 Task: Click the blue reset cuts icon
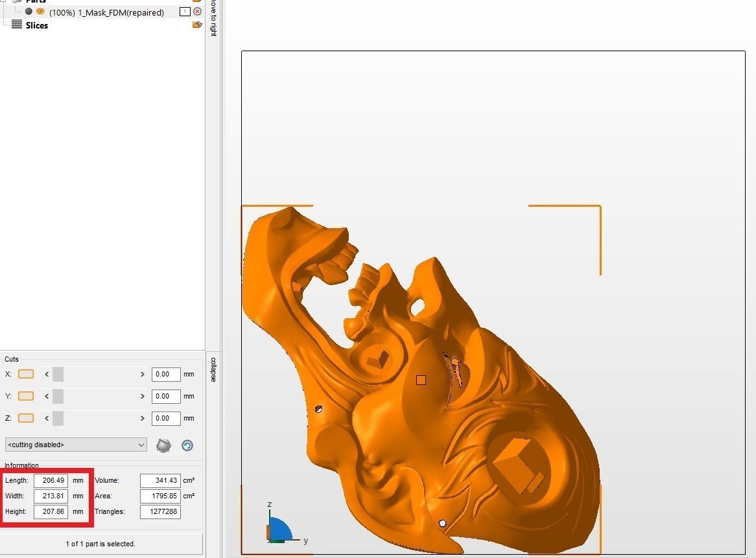click(187, 445)
